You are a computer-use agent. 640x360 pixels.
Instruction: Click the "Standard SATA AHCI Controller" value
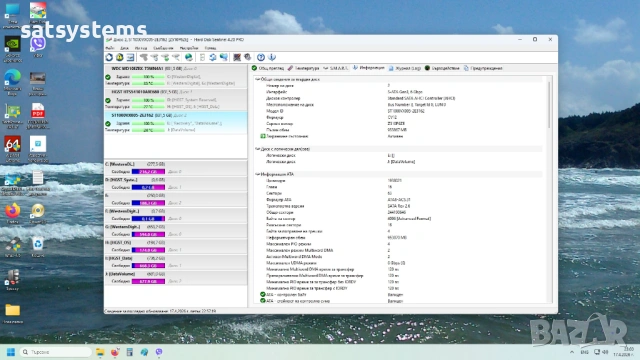tap(421, 98)
